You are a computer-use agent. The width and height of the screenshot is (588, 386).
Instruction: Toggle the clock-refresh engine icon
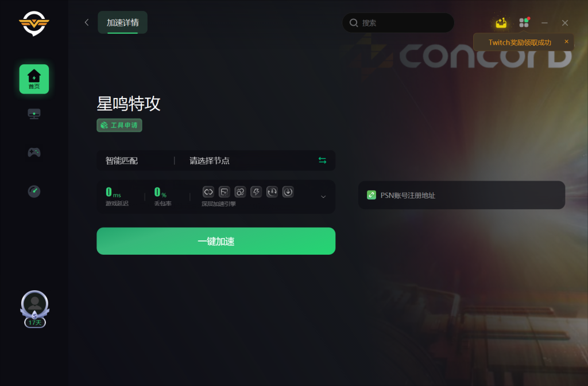click(x=272, y=192)
